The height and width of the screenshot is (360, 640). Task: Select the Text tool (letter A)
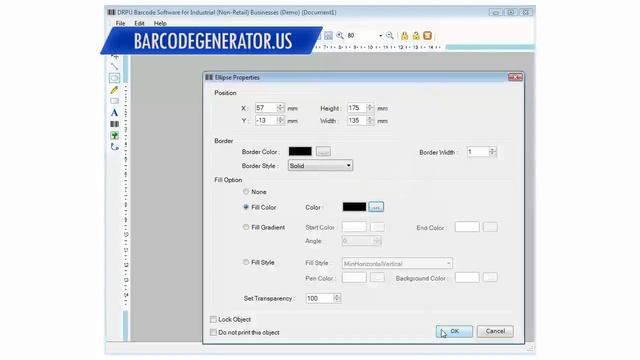pyautogui.click(x=114, y=113)
